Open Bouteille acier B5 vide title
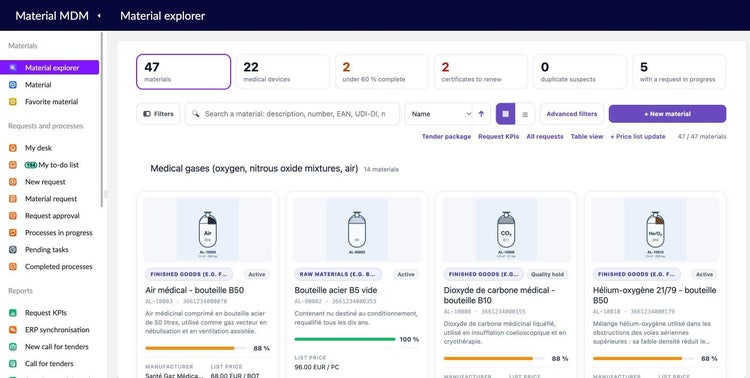The image size is (750, 378). (336, 290)
